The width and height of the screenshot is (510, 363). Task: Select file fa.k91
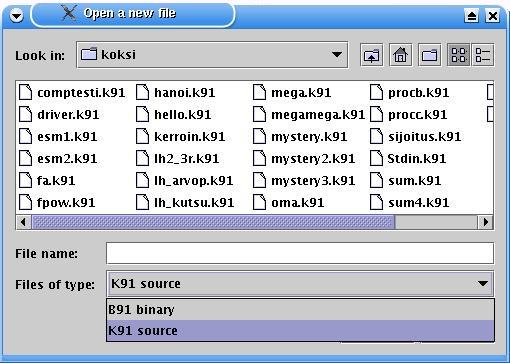pos(47,180)
